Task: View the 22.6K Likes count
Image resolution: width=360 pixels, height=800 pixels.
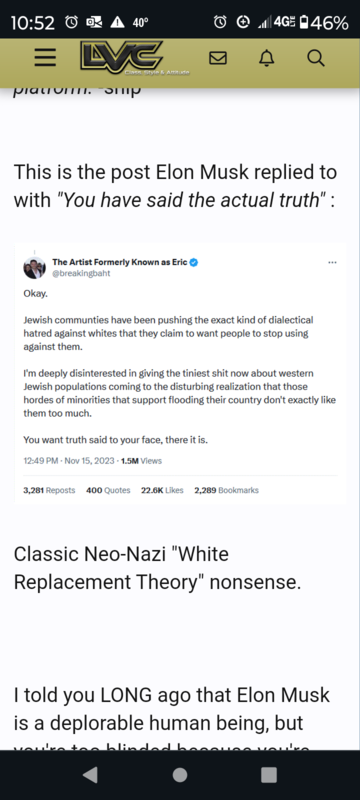Action: [162, 490]
